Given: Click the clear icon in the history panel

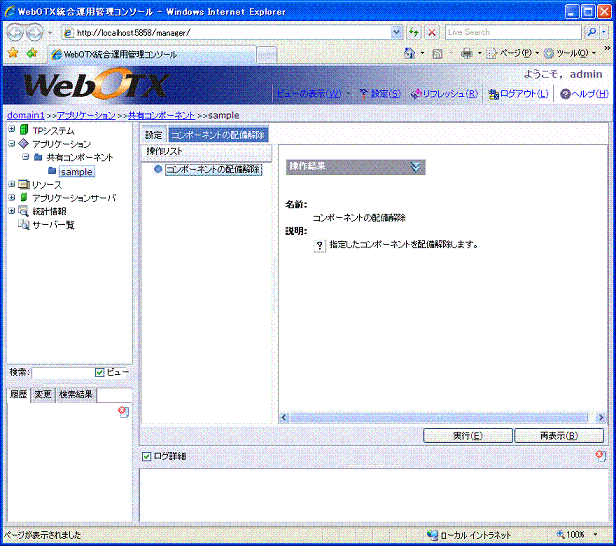Looking at the screenshot, I should click(x=123, y=411).
